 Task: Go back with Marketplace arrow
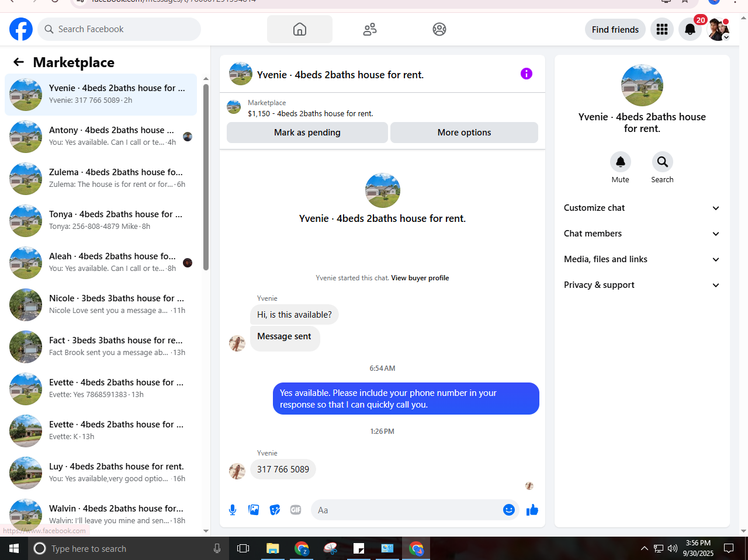[x=19, y=62]
